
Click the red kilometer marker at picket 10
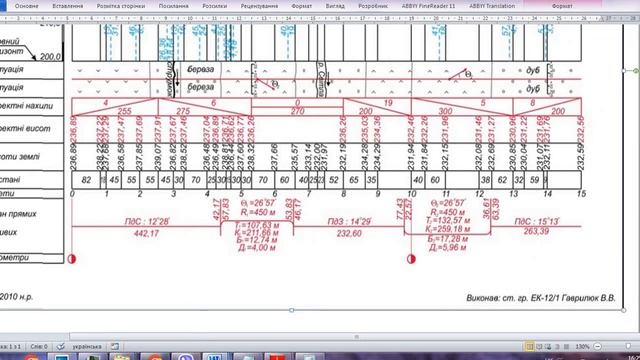coord(411,259)
